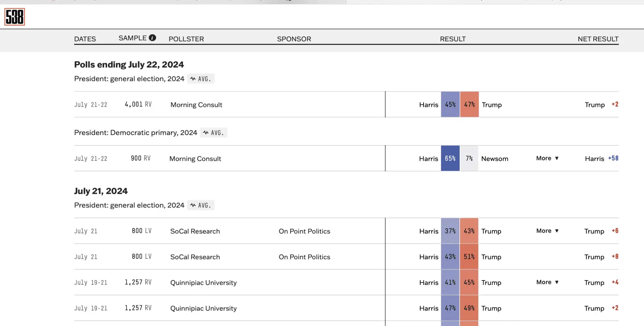Open AVG link beside Democratic primary heading
This screenshot has height=326, width=644.
[213, 133]
